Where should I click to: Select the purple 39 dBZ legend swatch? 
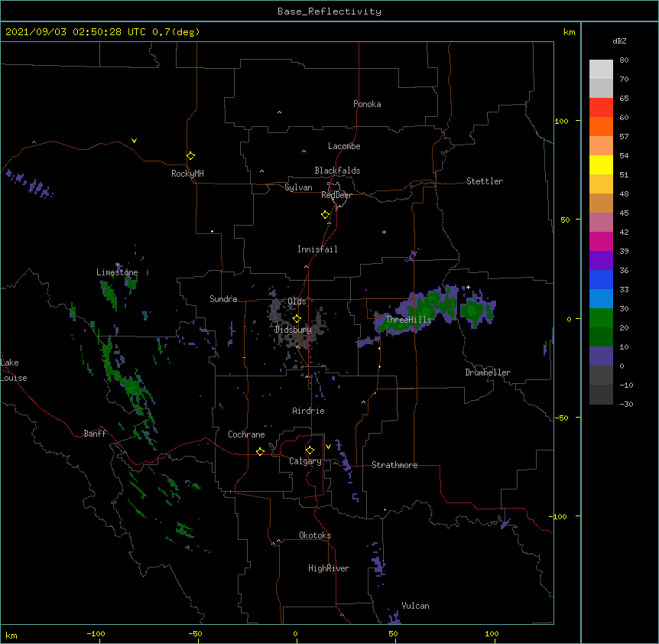point(601,261)
